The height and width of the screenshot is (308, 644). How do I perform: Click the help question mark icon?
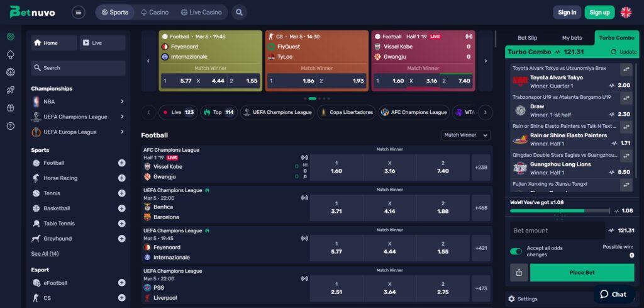click(10, 126)
